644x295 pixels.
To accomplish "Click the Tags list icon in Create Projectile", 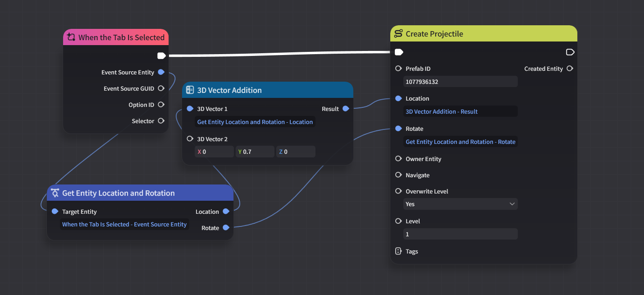I will click(398, 251).
